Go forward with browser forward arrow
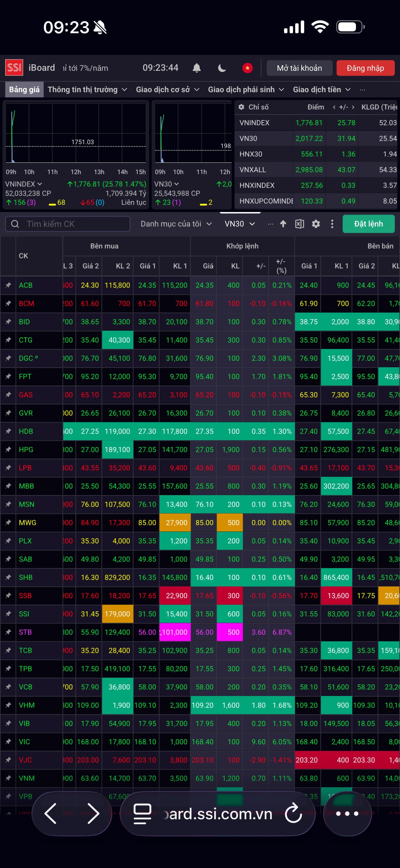 [93, 813]
